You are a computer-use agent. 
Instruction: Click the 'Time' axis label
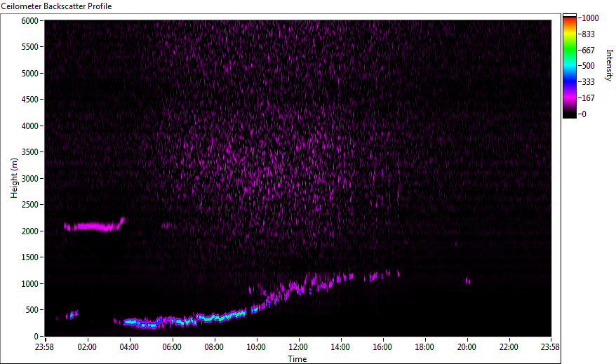297,359
